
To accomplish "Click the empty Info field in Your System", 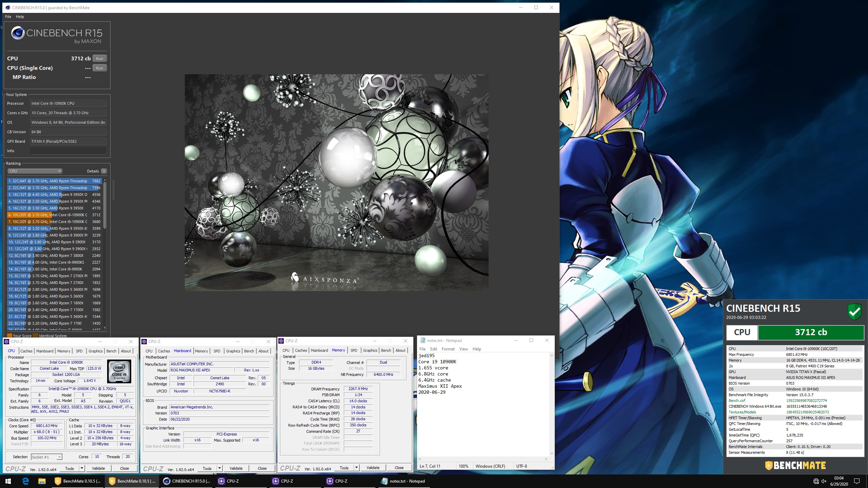I will 68,151.
